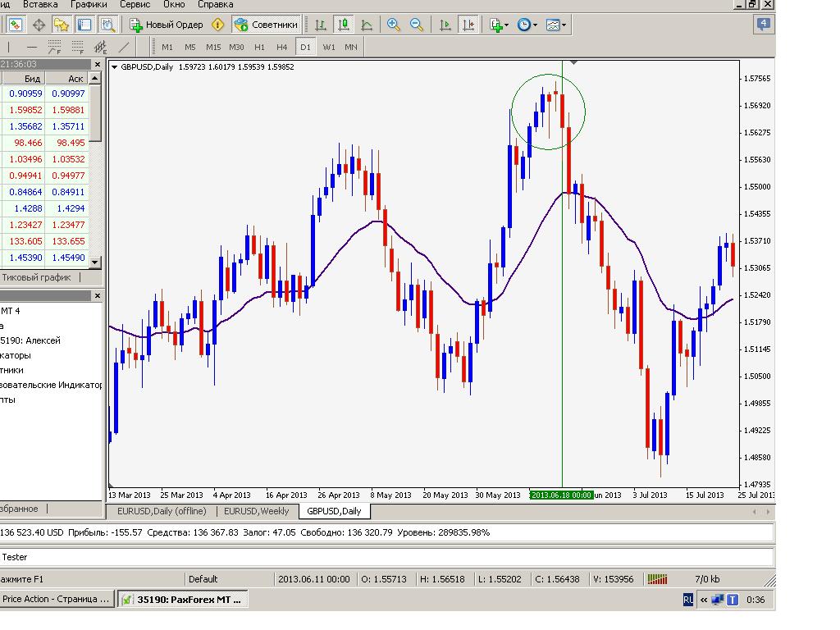Open the Графики menu
The image size is (840, 630).
tap(89, 4)
